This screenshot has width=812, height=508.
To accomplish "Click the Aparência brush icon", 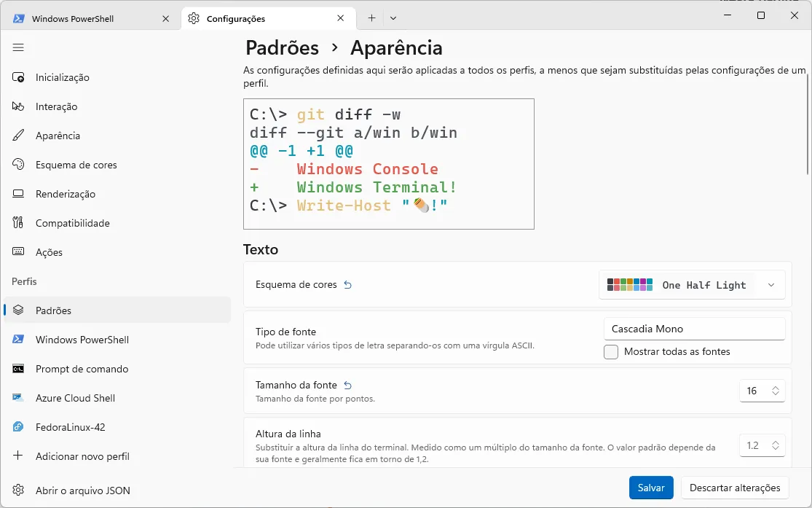I will pos(18,136).
